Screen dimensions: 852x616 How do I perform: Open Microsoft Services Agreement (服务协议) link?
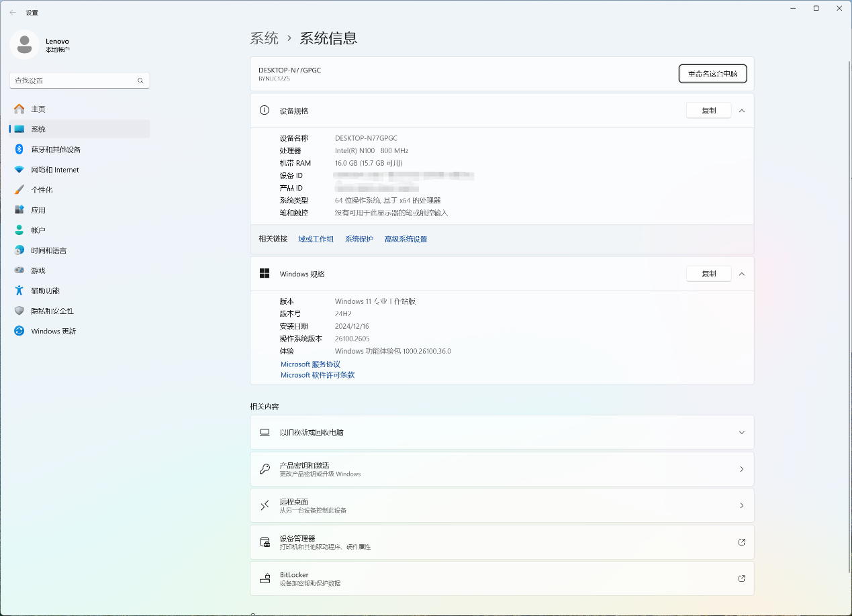pyautogui.click(x=310, y=364)
